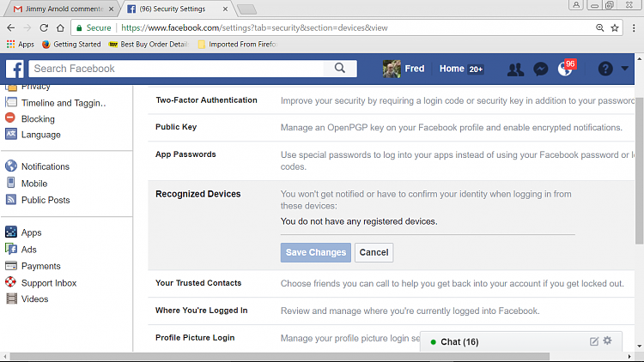Open Apps settings in sidebar
Screen dimensions: 644x362
coord(31,232)
